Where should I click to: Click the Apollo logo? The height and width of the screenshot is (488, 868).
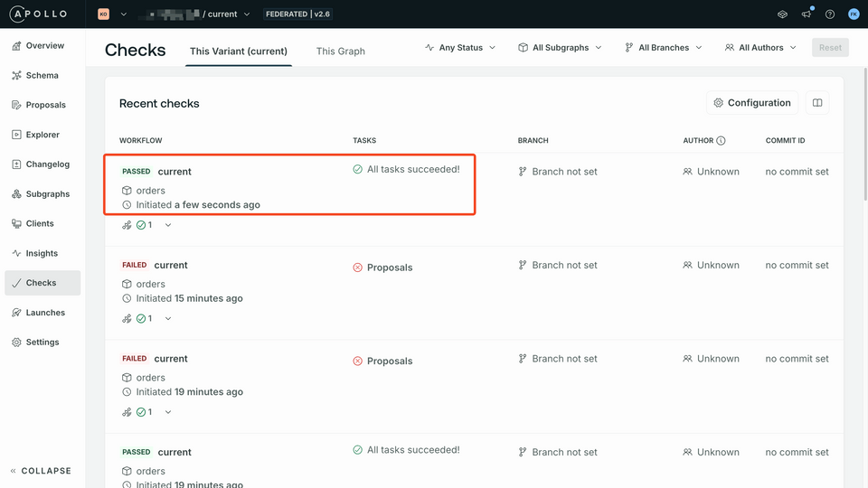pyautogui.click(x=38, y=14)
